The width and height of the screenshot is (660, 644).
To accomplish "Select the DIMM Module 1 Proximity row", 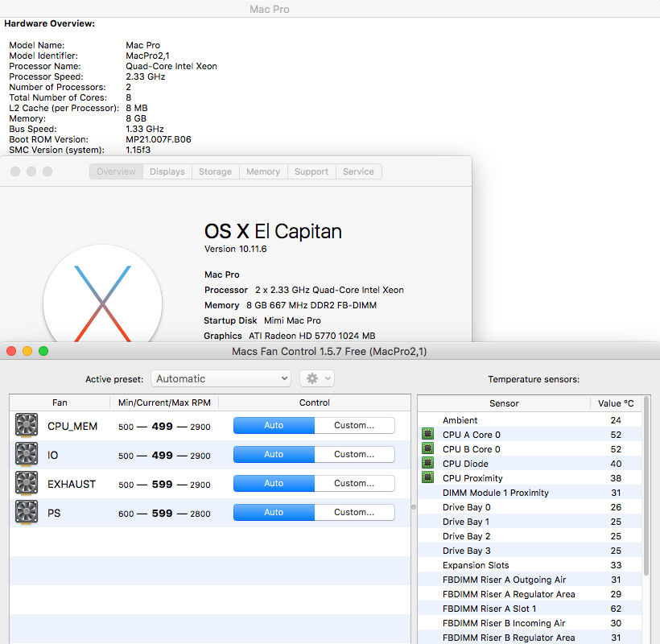I will click(x=530, y=492).
